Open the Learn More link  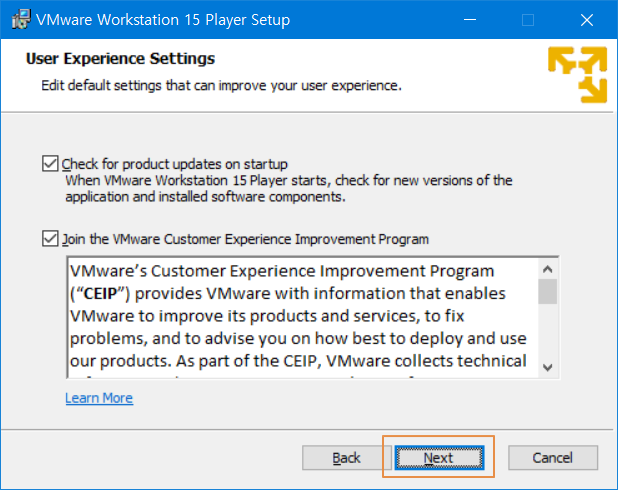tap(99, 398)
